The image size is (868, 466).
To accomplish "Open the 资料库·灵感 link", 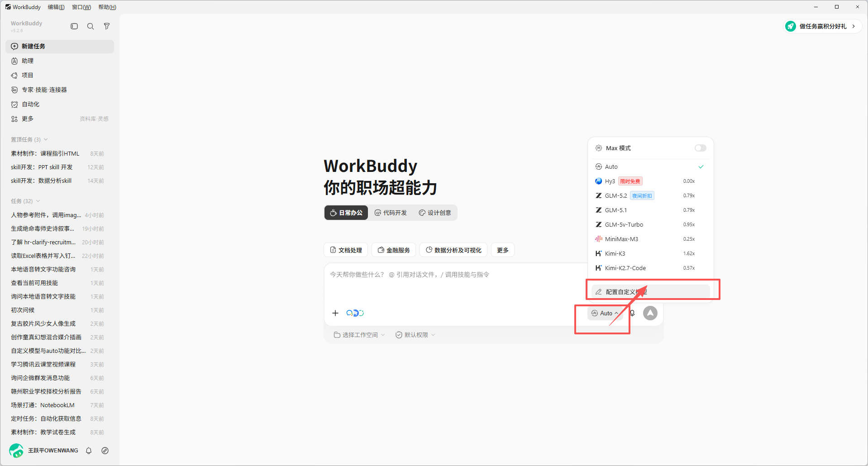I will (x=94, y=119).
